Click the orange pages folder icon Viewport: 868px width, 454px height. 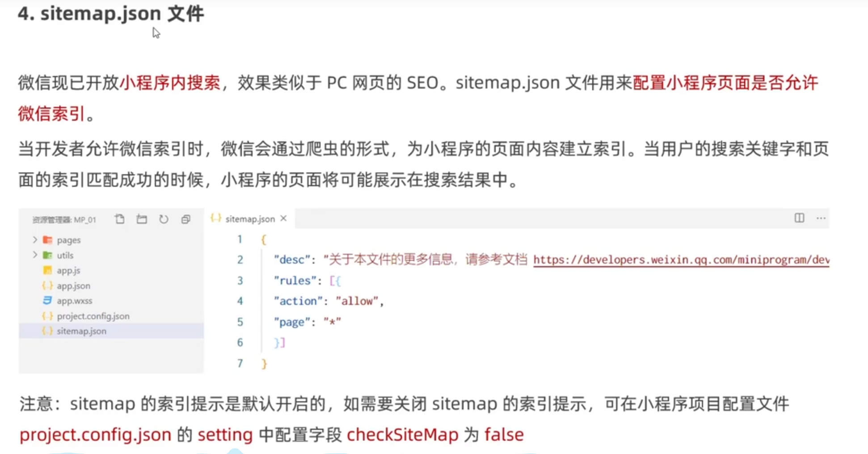(47, 240)
